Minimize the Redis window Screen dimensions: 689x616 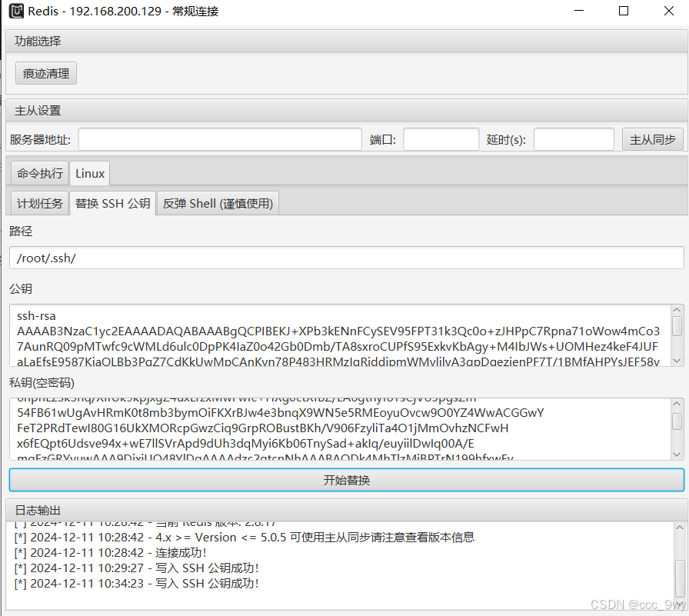[579, 11]
